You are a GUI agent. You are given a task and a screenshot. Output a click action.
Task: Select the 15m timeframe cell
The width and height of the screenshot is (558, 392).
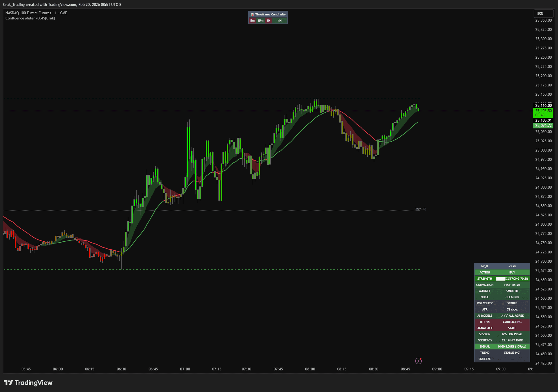[x=260, y=21]
